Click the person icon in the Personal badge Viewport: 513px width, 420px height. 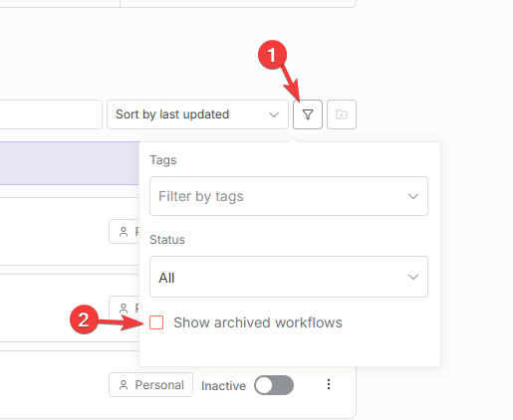(124, 385)
